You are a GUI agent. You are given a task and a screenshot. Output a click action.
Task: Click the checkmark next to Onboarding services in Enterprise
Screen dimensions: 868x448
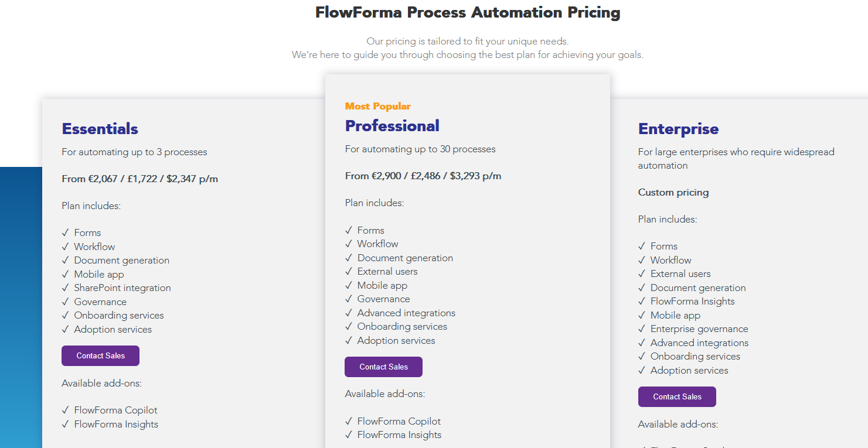(642, 356)
